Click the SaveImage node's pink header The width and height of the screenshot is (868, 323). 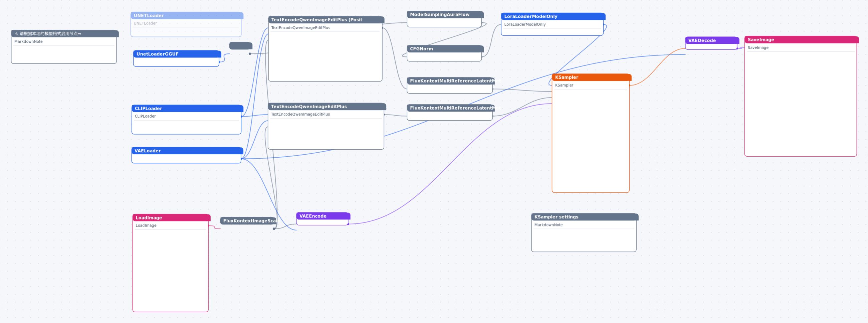[802, 40]
